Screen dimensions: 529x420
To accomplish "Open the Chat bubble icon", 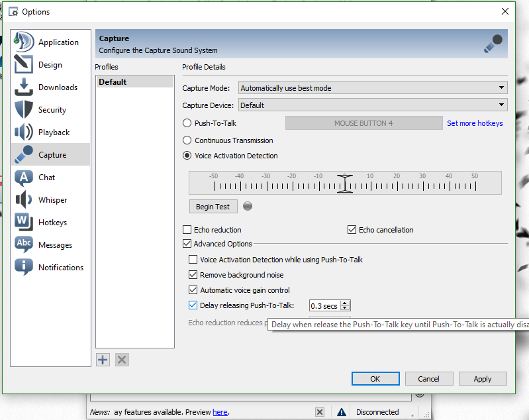I will point(24,178).
